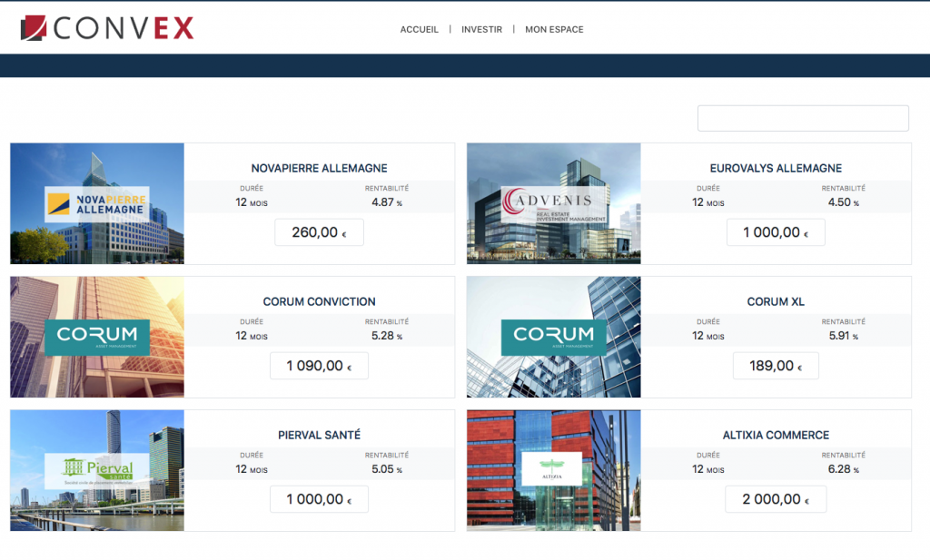Viewport: 930px width, 560px height.
Task: Click the 260,00 € price button
Action: pyautogui.click(x=319, y=232)
